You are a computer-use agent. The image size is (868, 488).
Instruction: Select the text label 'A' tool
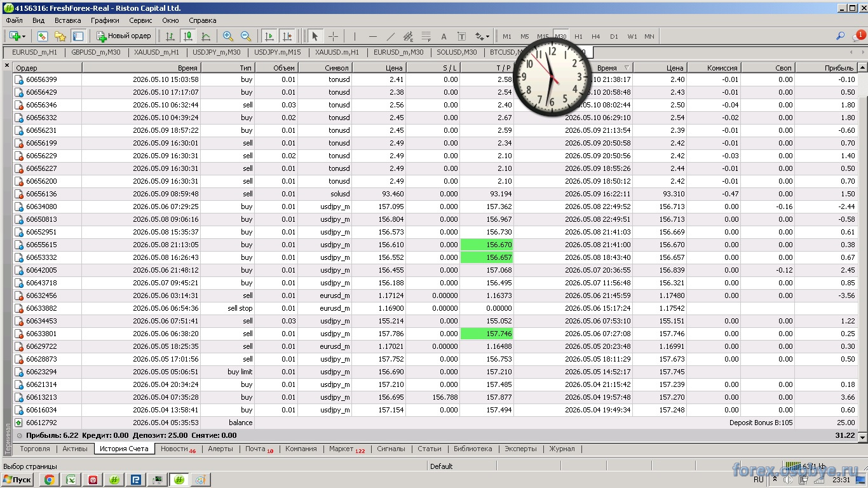tap(444, 36)
